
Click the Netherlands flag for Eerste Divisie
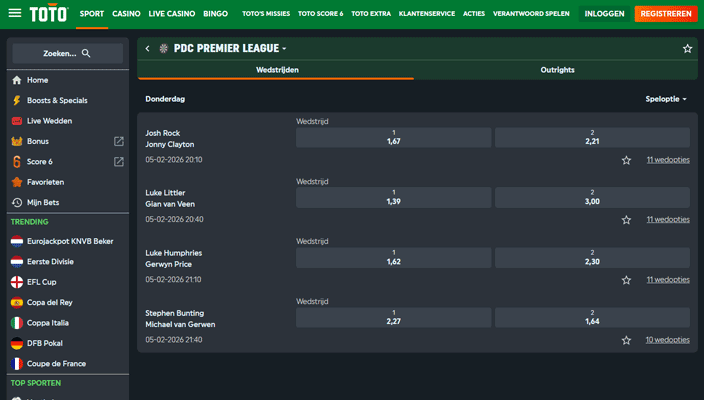17,261
